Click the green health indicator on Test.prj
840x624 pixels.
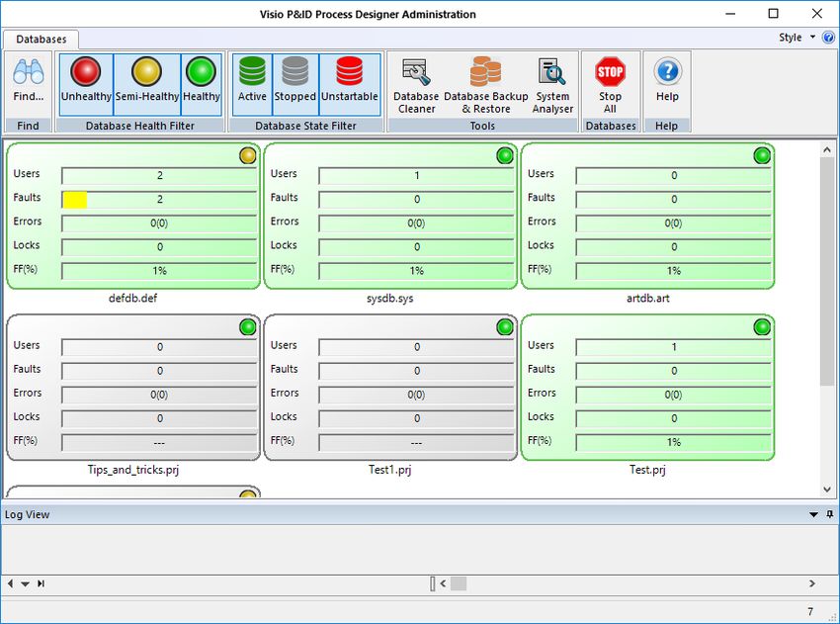tap(762, 327)
